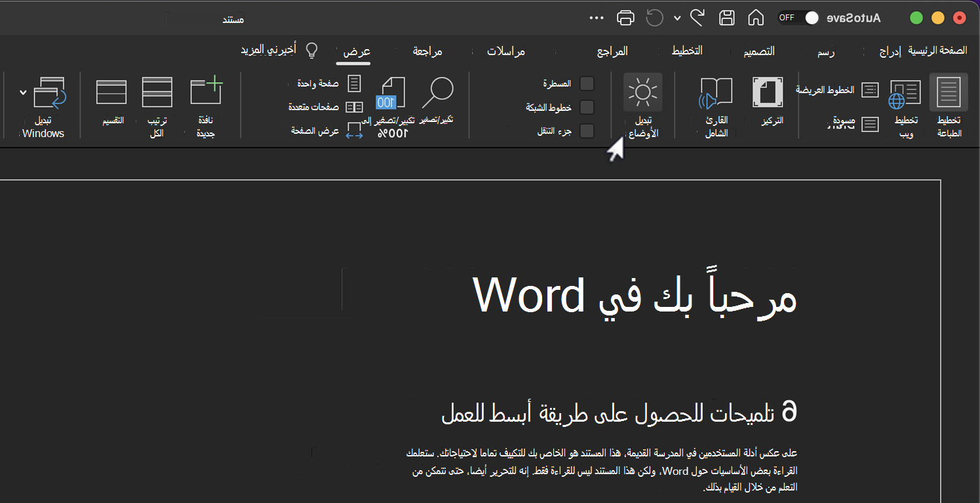Click the Tell Me lightbulb icon
Image resolution: width=980 pixels, height=503 pixels.
(x=312, y=50)
